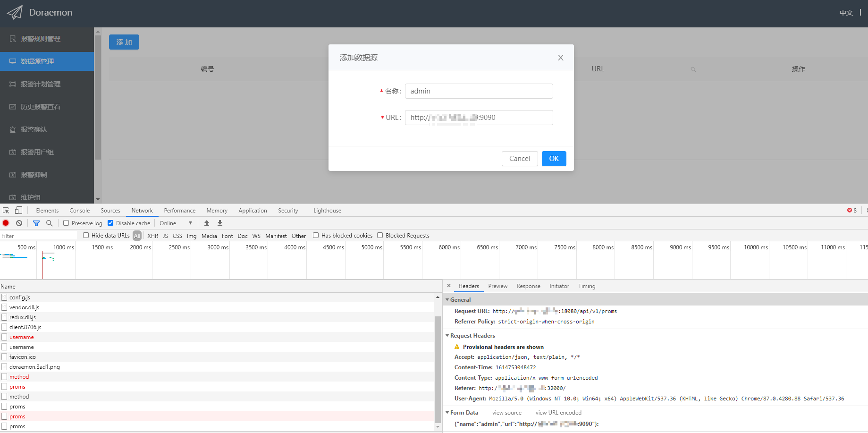This screenshot has height=433, width=868.
Task: Toggle the device toolbar icon in DevTools
Action: pos(18,210)
